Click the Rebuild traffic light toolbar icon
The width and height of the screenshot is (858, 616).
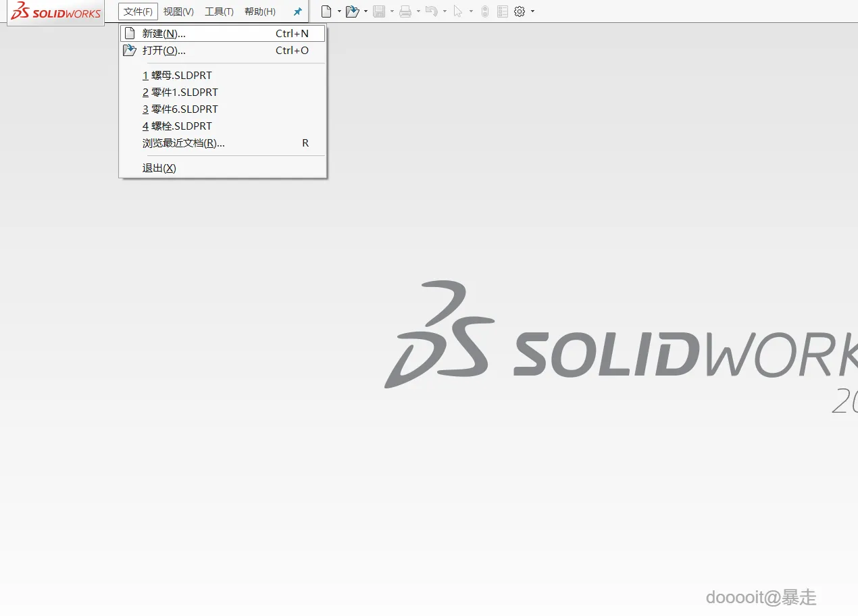(484, 11)
